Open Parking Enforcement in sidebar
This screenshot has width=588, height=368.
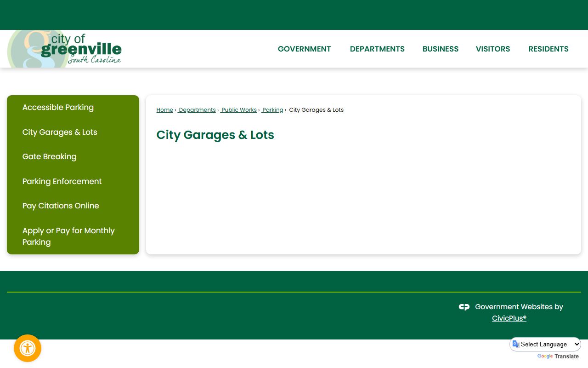point(73,181)
